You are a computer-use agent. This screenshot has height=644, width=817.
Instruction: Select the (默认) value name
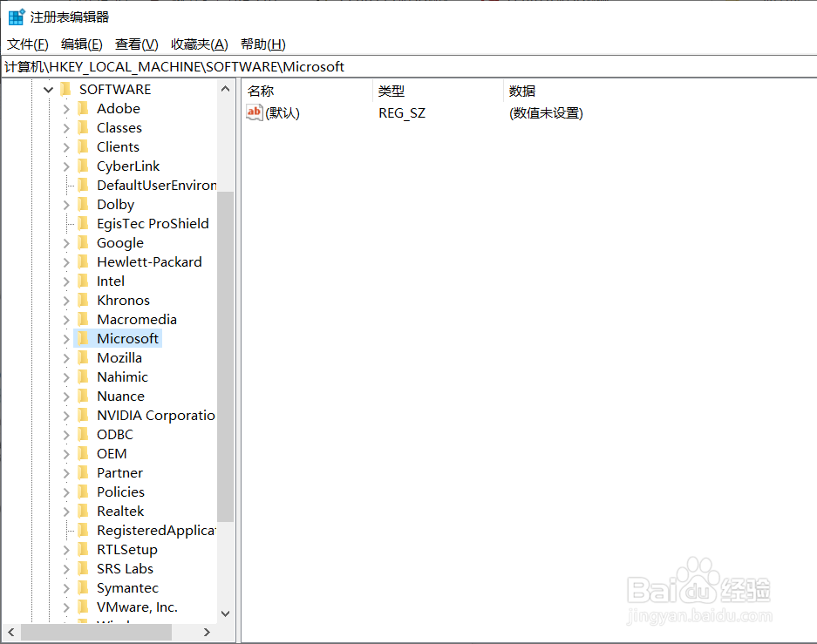tap(283, 113)
